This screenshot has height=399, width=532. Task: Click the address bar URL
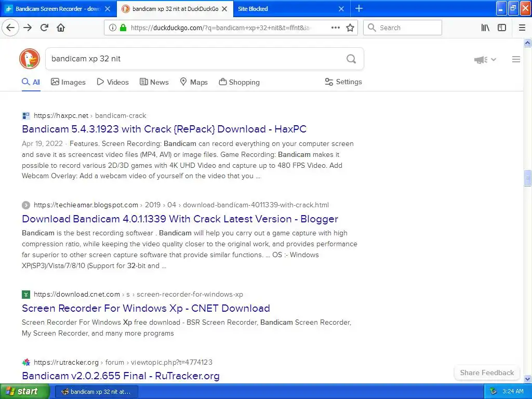pyautogui.click(x=220, y=28)
